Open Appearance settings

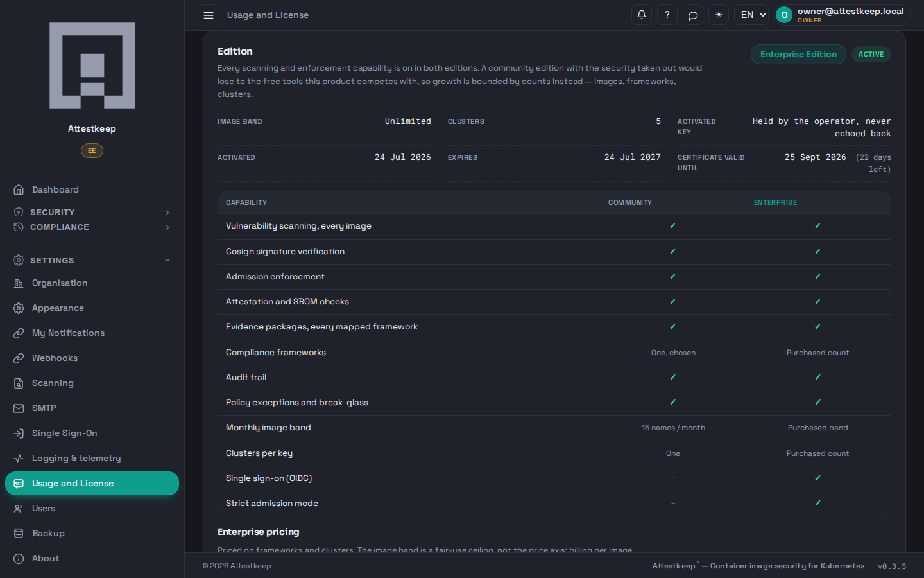tap(92, 308)
